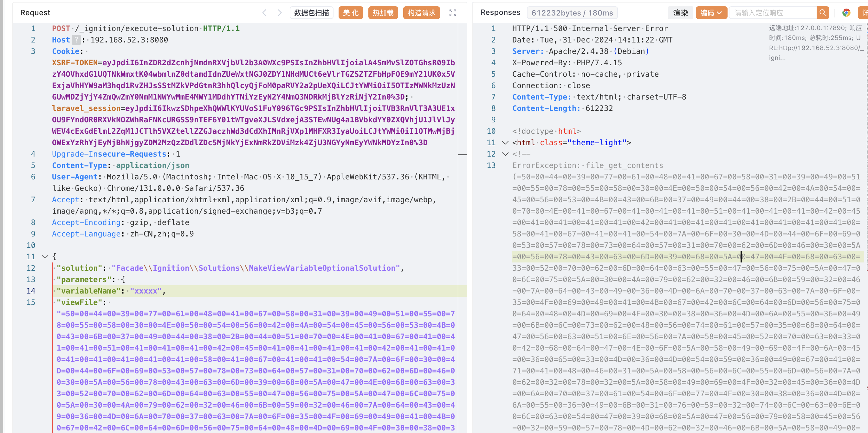This screenshot has width=868, height=433.
Task: Click the 数据包扫描 packet scan button
Action: (311, 13)
